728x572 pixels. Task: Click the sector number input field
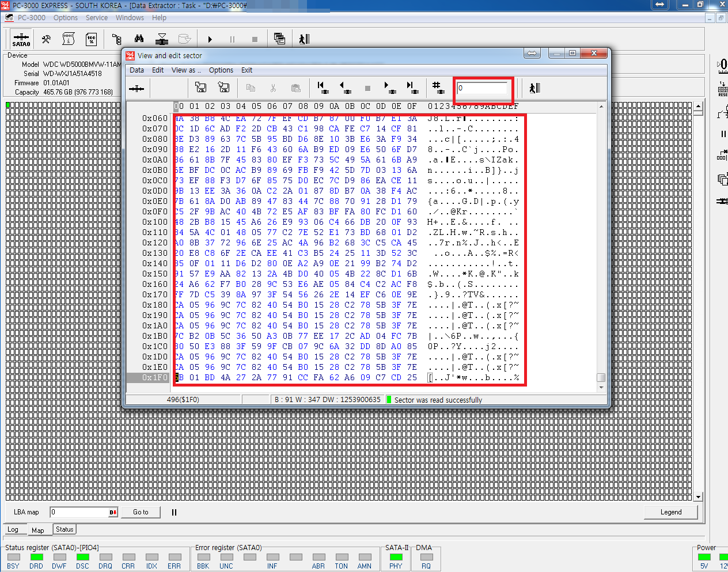click(483, 88)
